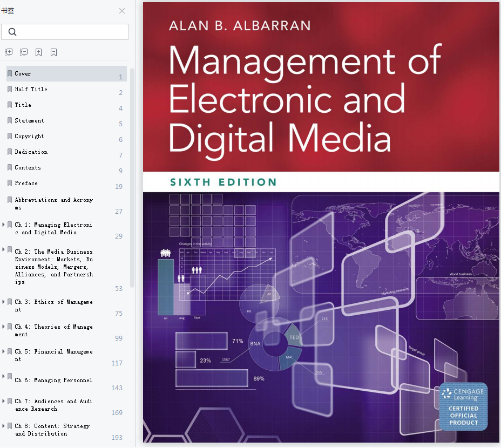Go to Ch 7: Audiences and Audience Research

tap(53, 405)
